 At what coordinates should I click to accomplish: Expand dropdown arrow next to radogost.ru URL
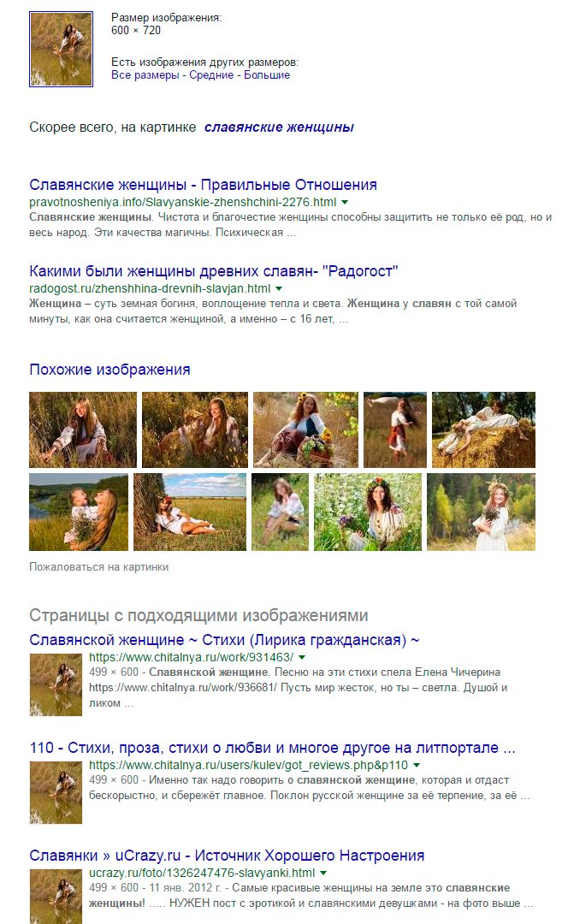pos(279,289)
